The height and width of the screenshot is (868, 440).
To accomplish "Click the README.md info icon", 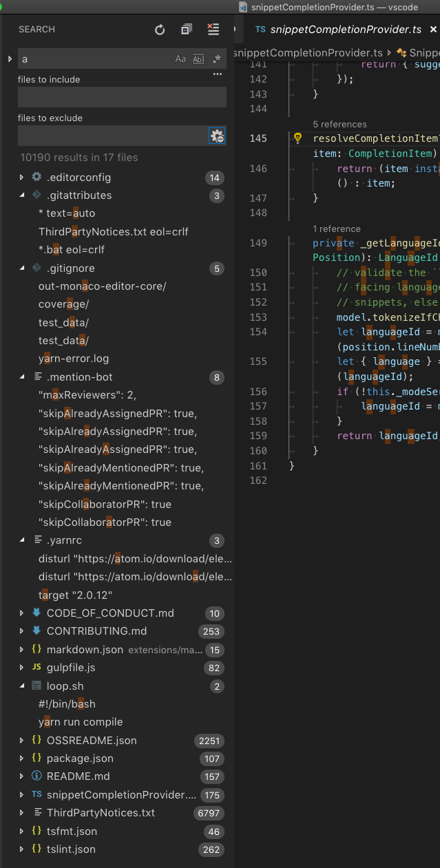I will (36, 775).
